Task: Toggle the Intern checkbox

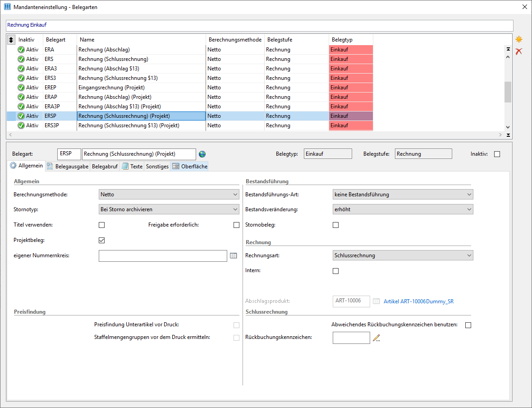Action: point(335,271)
